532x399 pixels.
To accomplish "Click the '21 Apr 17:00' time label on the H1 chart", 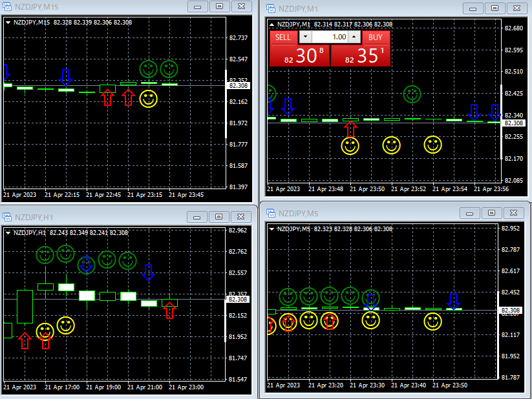I will [62, 387].
